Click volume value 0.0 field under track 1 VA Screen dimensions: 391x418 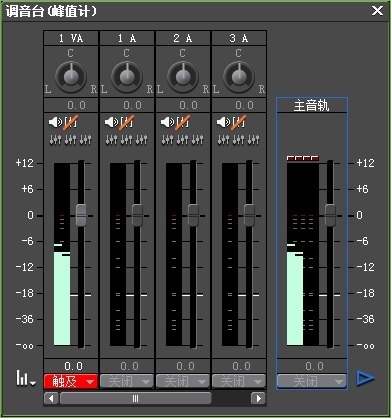(x=71, y=366)
